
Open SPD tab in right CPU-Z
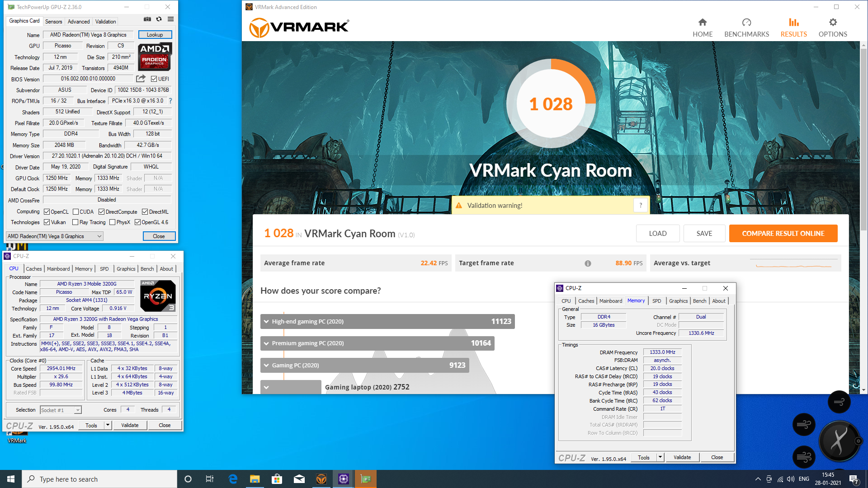656,301
